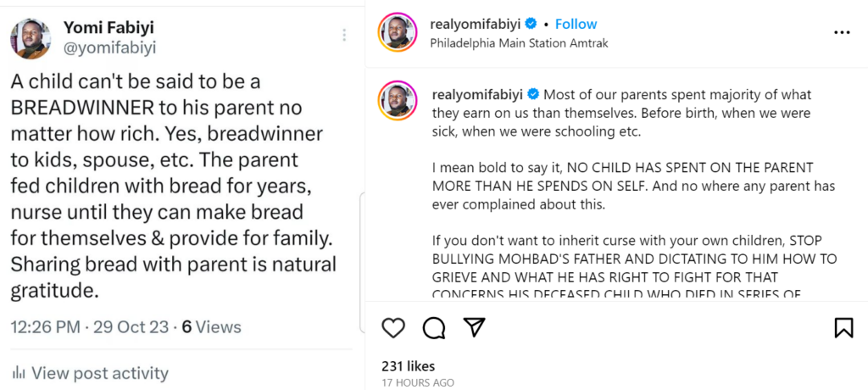
Task: Follow the realyomifabiyi account
Action: [576, 25]
